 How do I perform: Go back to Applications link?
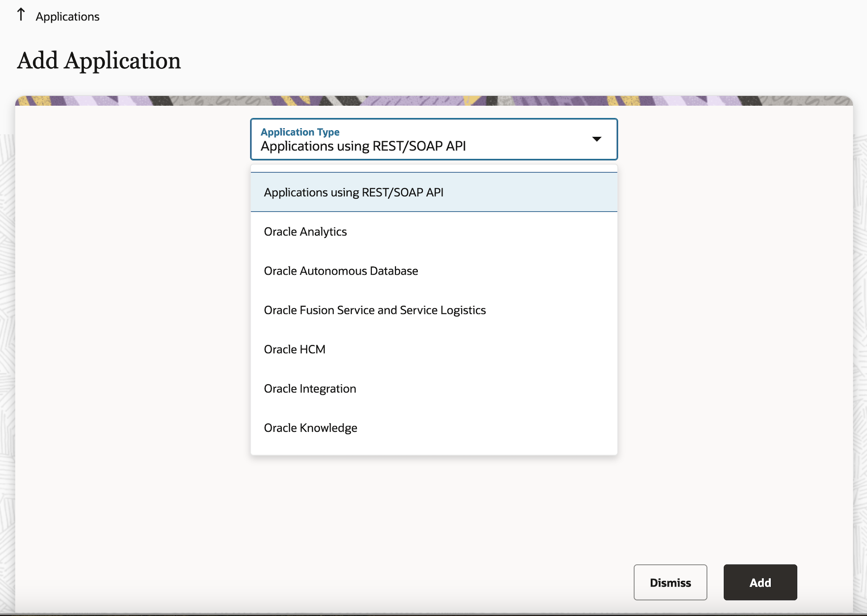(67, 17)
